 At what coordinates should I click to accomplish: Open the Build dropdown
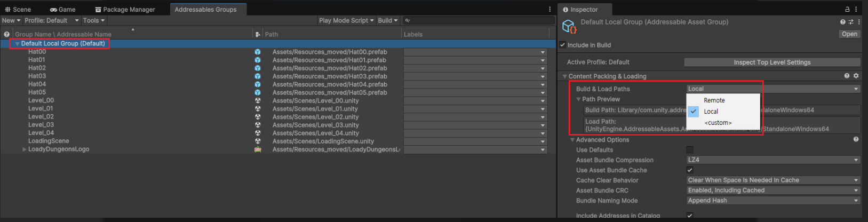coord(388,20)
